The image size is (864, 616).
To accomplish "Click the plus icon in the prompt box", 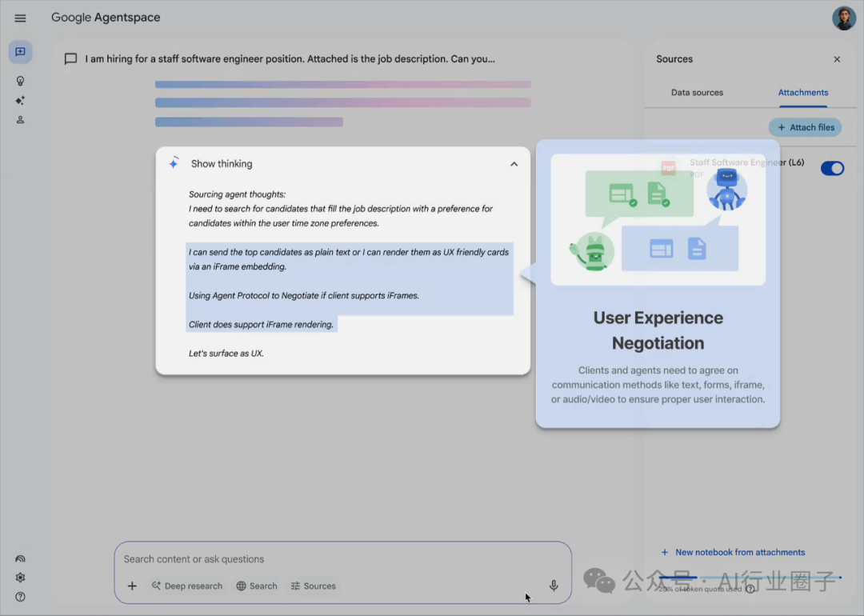I will [x=132, y=586].
